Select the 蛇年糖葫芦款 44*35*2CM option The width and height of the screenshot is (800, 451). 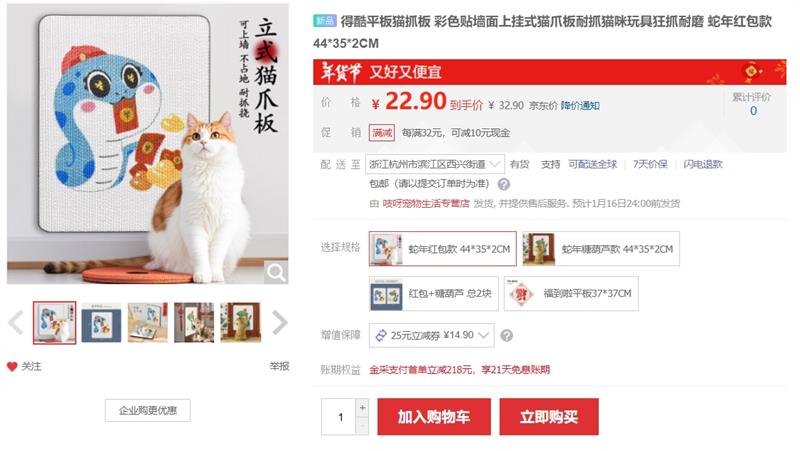(x=601, y=248)
